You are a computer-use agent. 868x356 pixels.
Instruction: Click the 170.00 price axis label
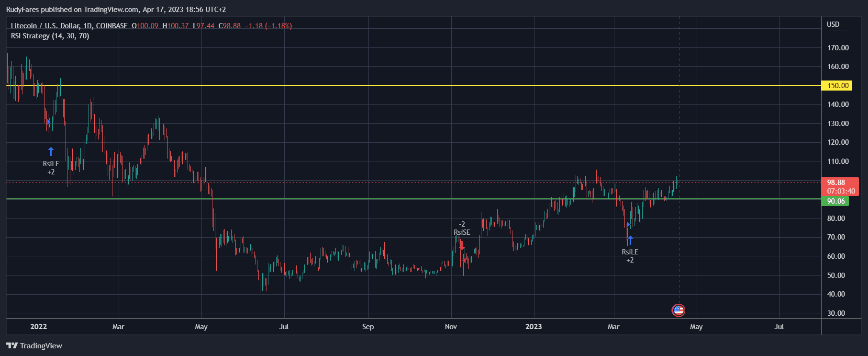point(838,48)
